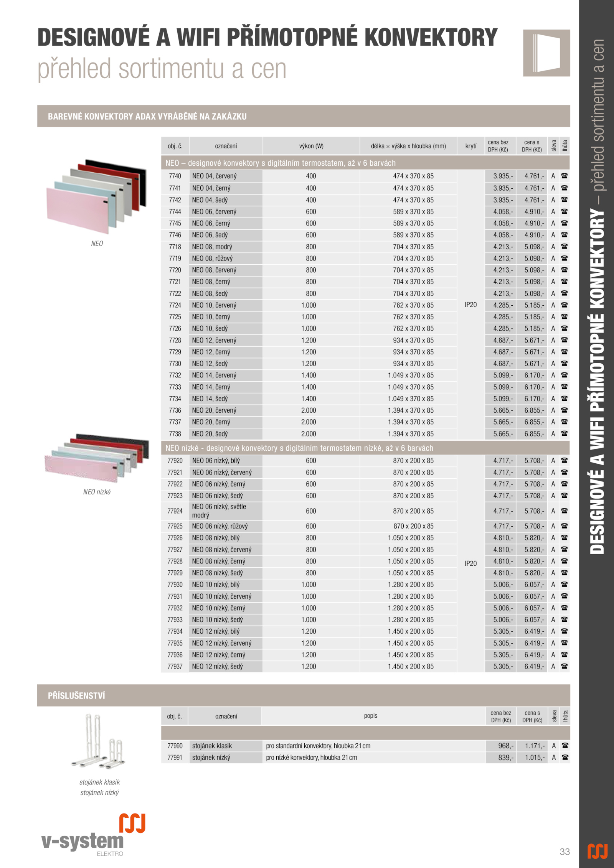This screenshot has height=868, width=614.
Task: Click phone icon for stojánek nízký
Action: [x=565, y=757]
